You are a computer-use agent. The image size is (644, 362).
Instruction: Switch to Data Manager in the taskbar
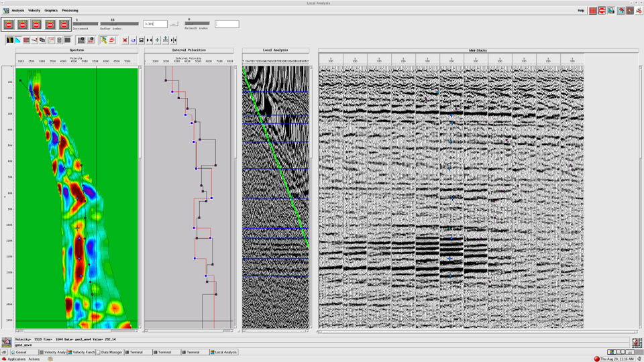coord(111,352)
